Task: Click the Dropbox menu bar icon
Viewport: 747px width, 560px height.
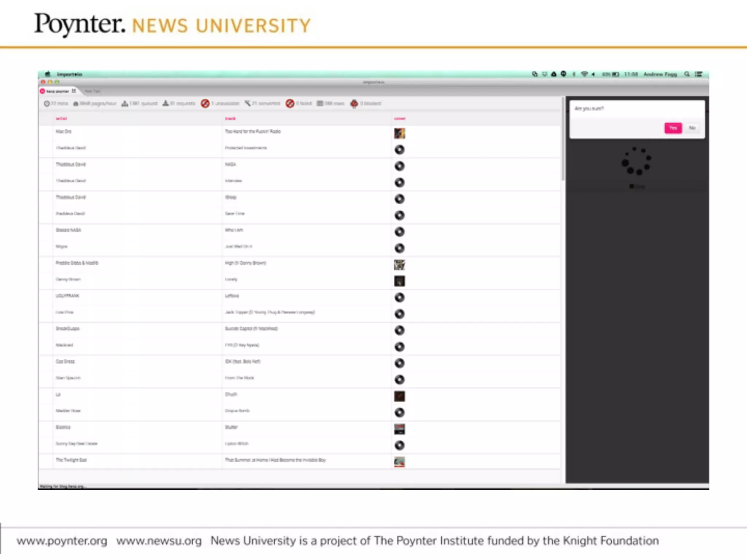Action: [x=545, y=74]
